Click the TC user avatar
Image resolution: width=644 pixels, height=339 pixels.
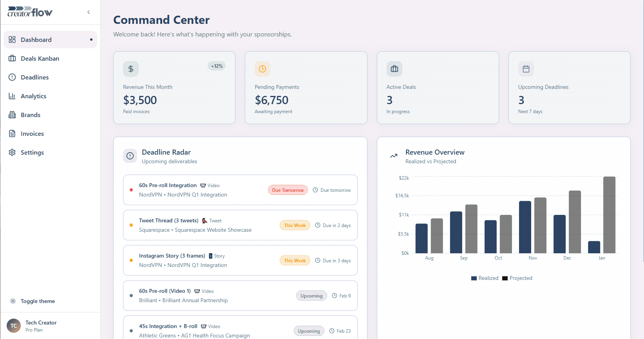click(x=14, y=326)
